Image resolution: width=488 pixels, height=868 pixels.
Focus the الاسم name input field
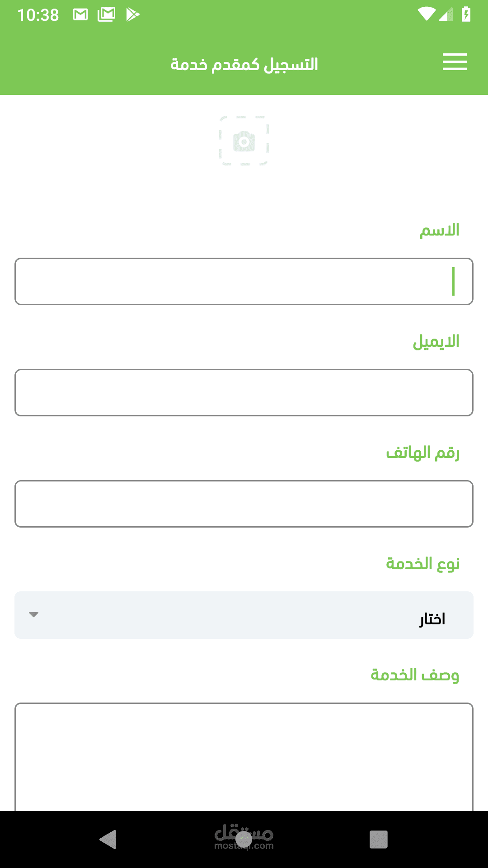tap(244, 281)
